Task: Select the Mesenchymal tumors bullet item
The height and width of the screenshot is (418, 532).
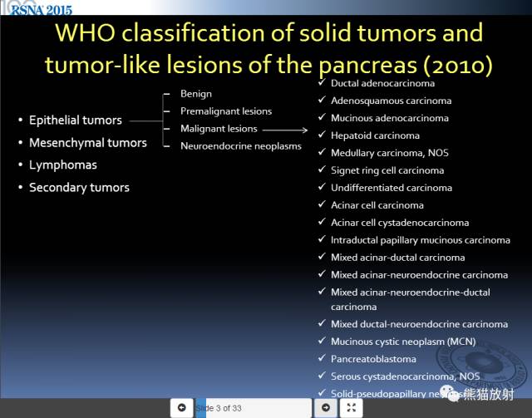Action: tap(82, 143)
